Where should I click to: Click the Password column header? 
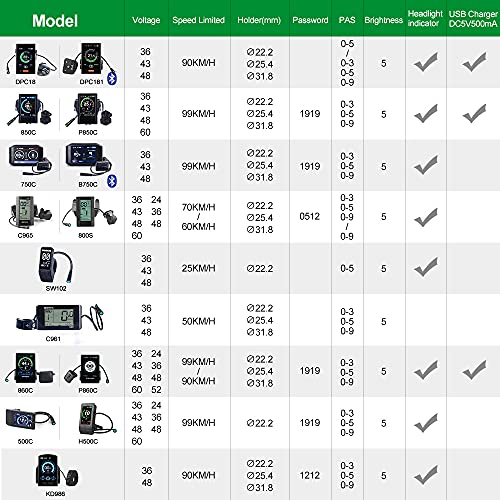point(310,20)
